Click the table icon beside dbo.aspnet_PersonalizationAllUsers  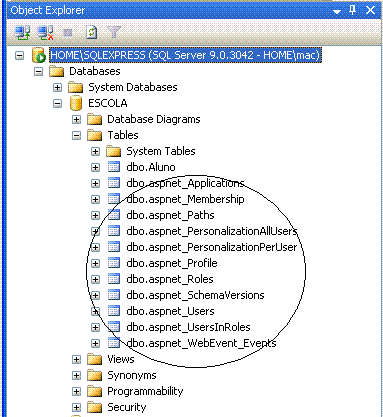(x=114, y=231)
